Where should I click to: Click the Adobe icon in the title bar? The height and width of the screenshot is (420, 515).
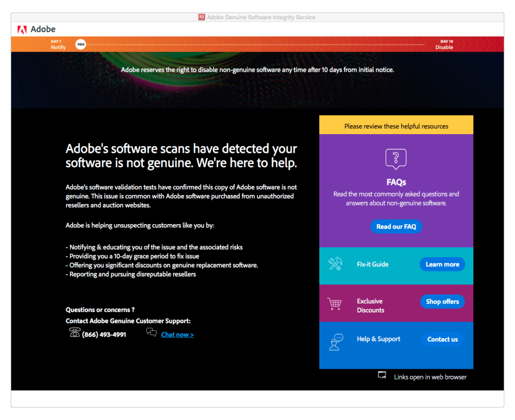(x=201, y=17)
